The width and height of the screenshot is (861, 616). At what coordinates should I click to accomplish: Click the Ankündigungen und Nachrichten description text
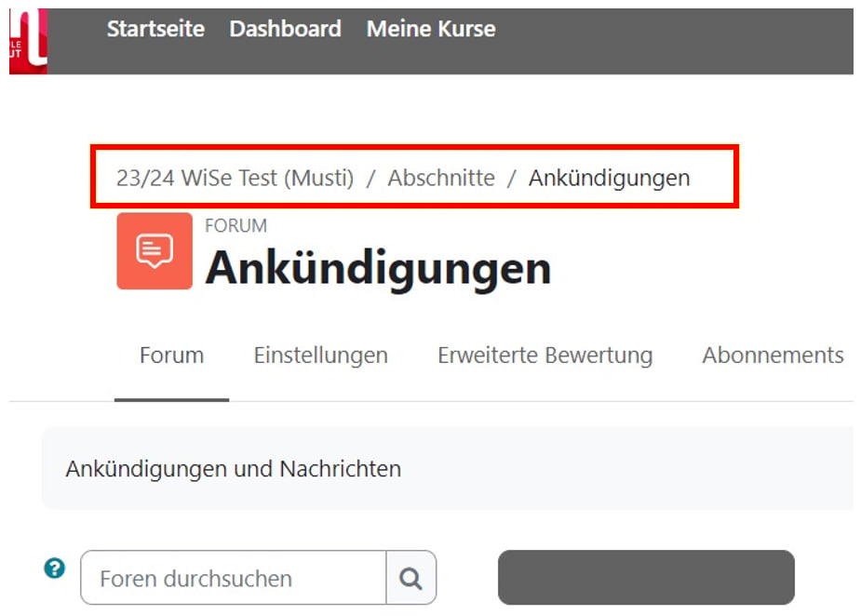[233, 469]
